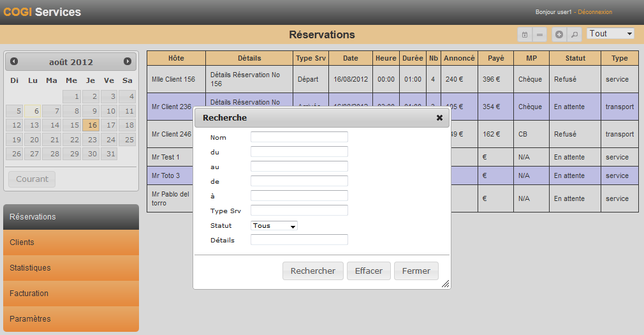Click the calendar view icon in toolbar
Viewport: 644px width, 335px height.
[525, 34]
